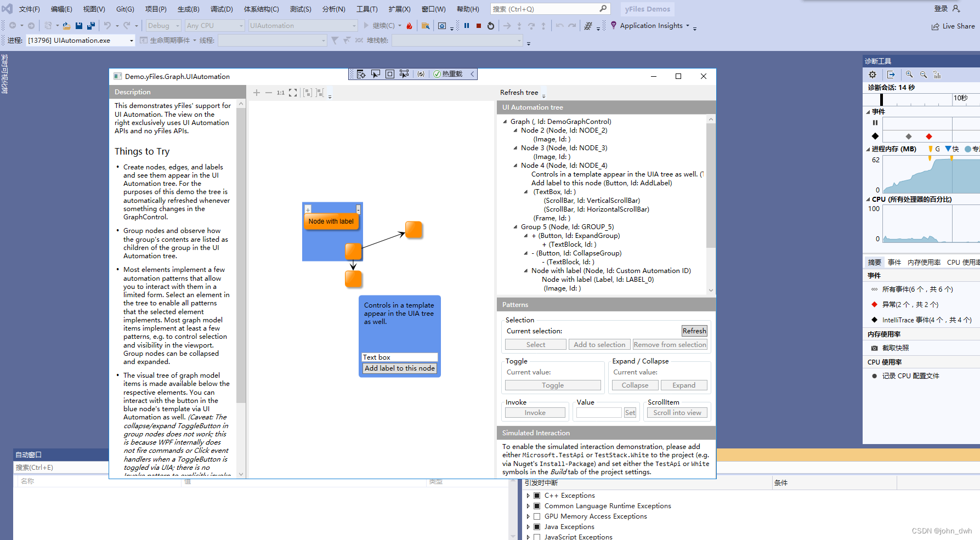The width and height of the screenshot is (980, 540).
Task: Switch to 摘要 tab in diagnostics
Action: 875,263
